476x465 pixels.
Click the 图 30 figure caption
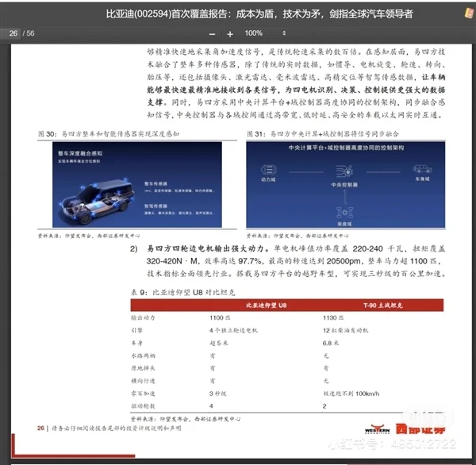tap(109, 134)
